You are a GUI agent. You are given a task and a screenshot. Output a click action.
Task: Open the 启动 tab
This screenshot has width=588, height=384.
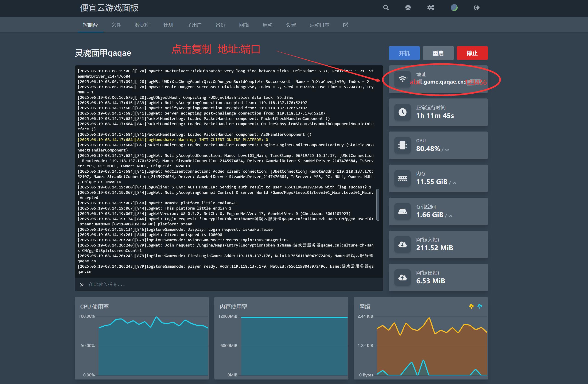(x=267, y=25)
